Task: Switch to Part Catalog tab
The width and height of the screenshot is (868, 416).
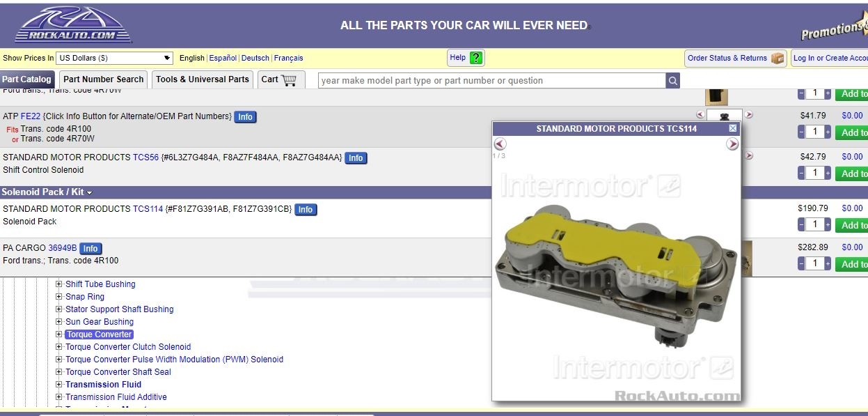Action: (x=26, y=79)
